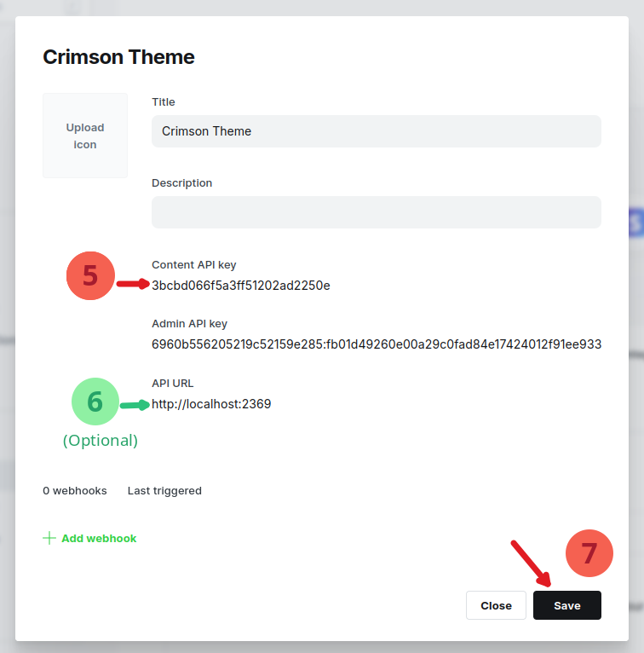Click the Description field label
Viewport: 644px width, 653px height.
click(182, 183)
